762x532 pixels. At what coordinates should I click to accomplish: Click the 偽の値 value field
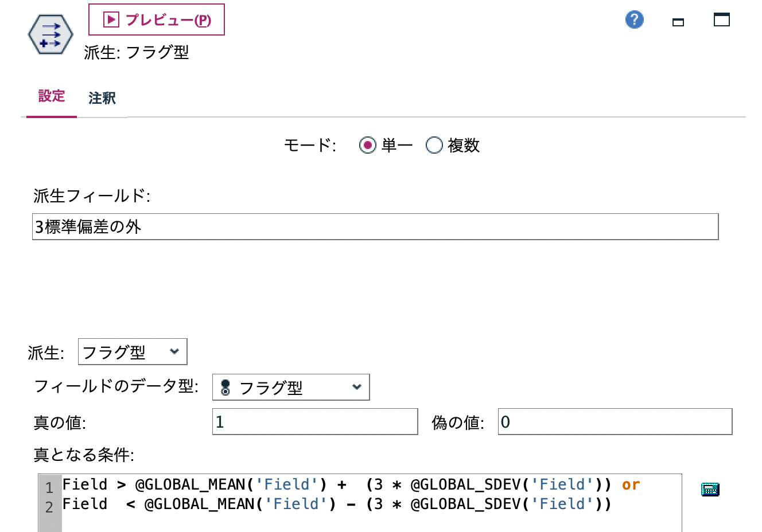(614, 421)
